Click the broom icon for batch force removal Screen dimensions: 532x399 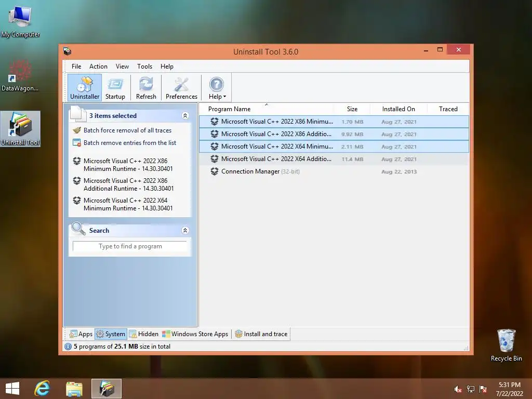[x=77, y=130]
